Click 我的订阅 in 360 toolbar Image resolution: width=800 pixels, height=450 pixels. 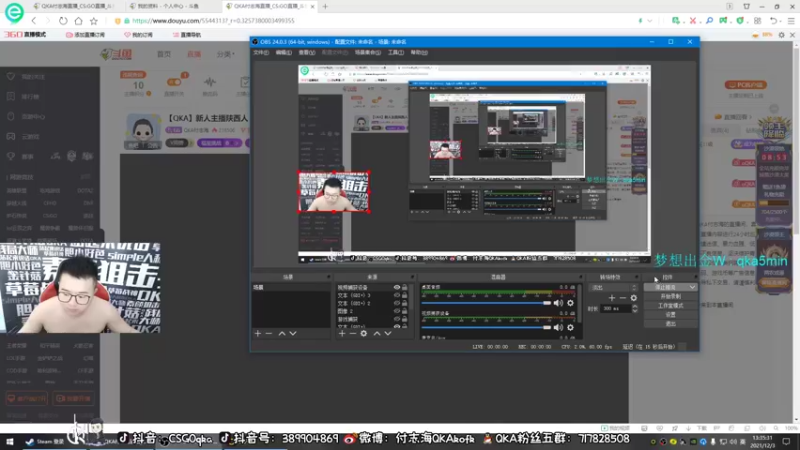(138, 35)
